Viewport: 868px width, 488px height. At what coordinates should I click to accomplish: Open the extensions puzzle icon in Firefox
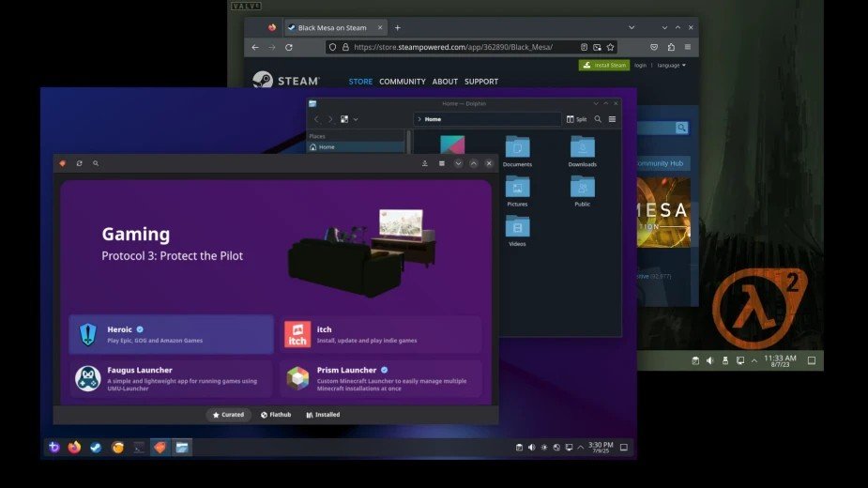point(671,47)
